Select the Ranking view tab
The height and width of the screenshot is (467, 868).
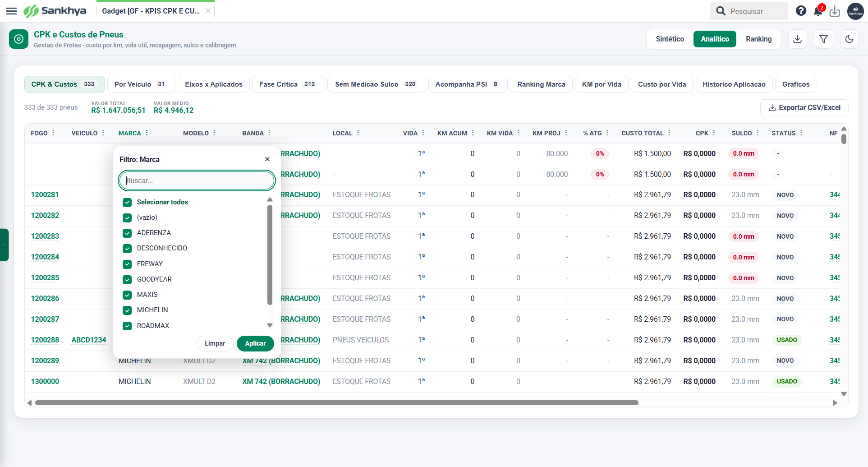758,39
